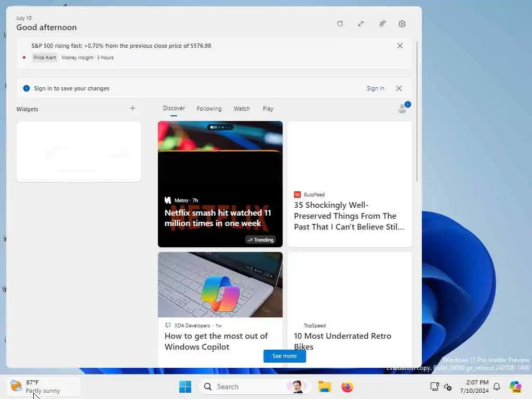Screen dimensions: 532x399
Task: Open widgets settings gear
Action: tap(402, 24)
